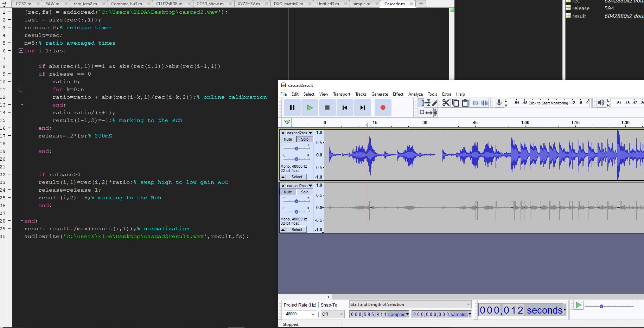This screenshot has width=644, height=328.
Task: Skip to start of the project
Action: pos(345,108)
